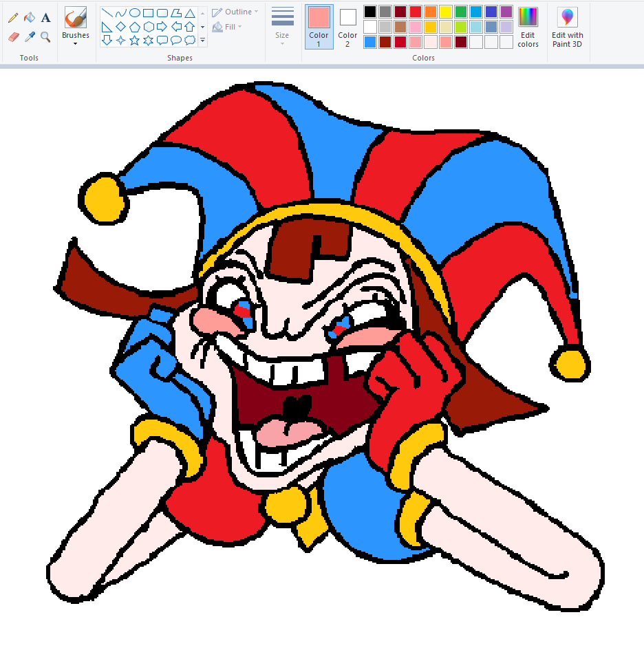Pick the lime green color swatch
The height and width of the screenshot is (650, 644).
click(461, 27)
